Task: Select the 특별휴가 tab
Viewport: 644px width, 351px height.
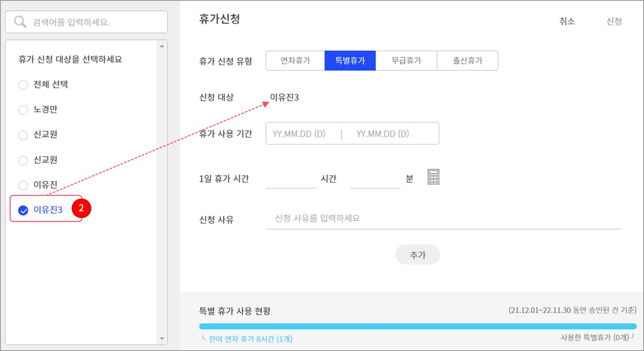Action: point(350,61)
